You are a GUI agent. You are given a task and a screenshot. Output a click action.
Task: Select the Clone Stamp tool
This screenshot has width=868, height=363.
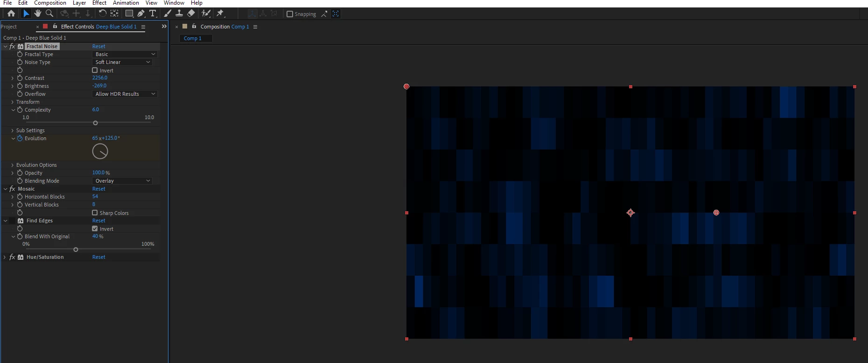pyautogui.click(x=179, y=14)
